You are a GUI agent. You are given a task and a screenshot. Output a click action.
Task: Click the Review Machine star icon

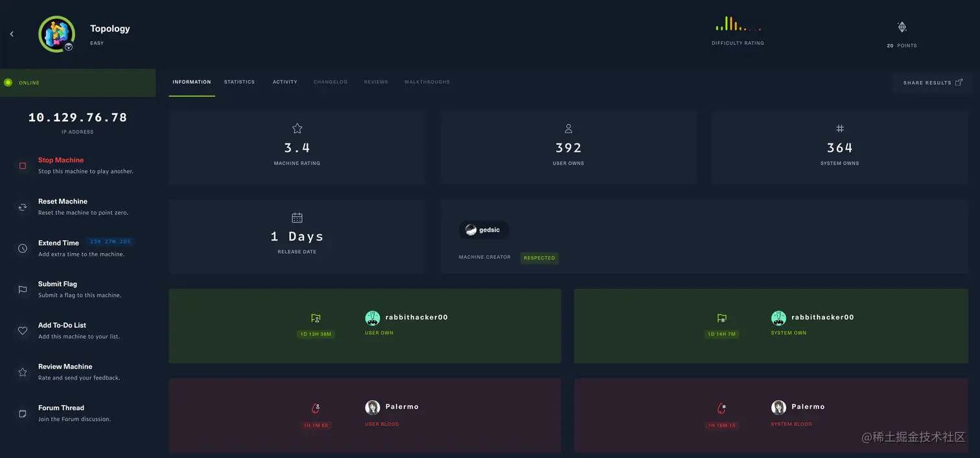[x=22, y=372]
